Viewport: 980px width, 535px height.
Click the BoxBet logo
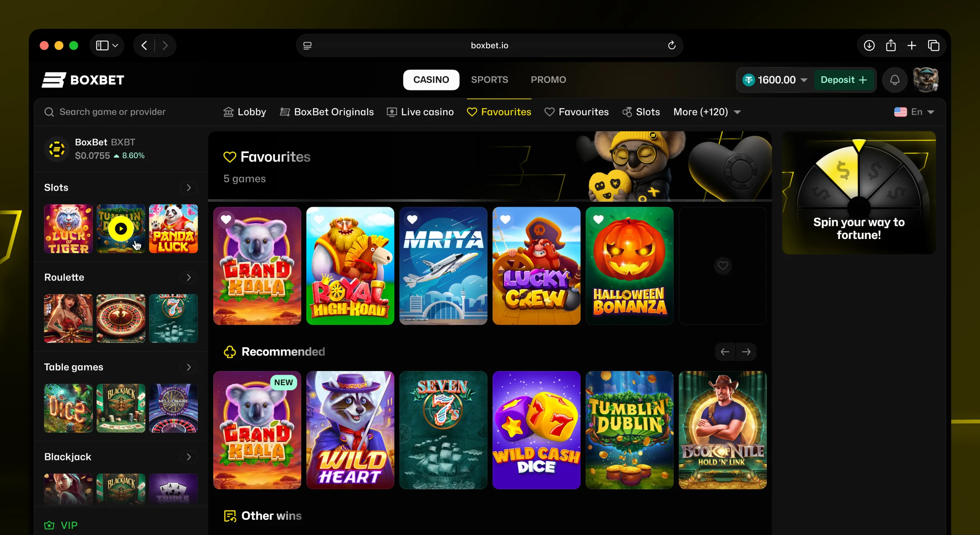coord(83,80)
